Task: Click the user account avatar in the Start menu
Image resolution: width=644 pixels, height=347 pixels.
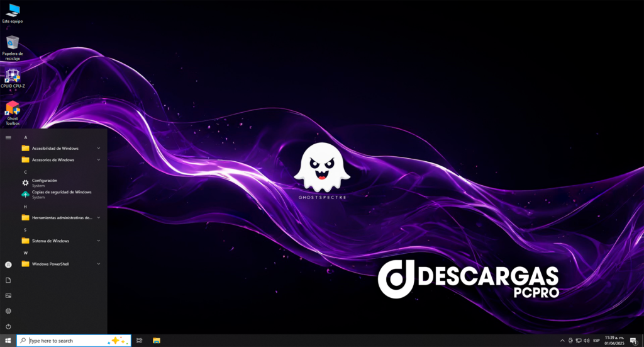Action: click(8, 265)
